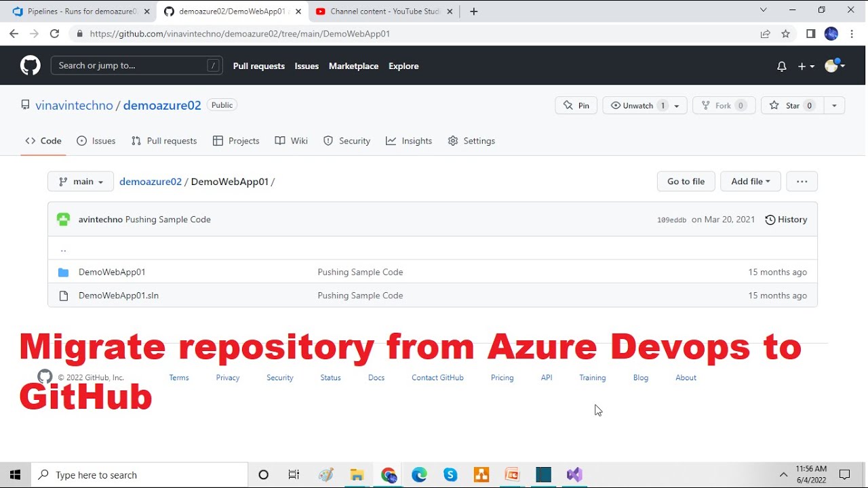This screenshot has height=488, width=868.
Task: Click the DemoWebApp01.sln file icon
Action: [x=64, y=296]
